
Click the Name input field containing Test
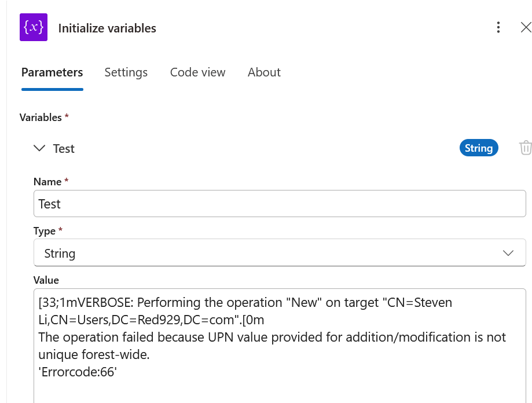tap(280, 204)
